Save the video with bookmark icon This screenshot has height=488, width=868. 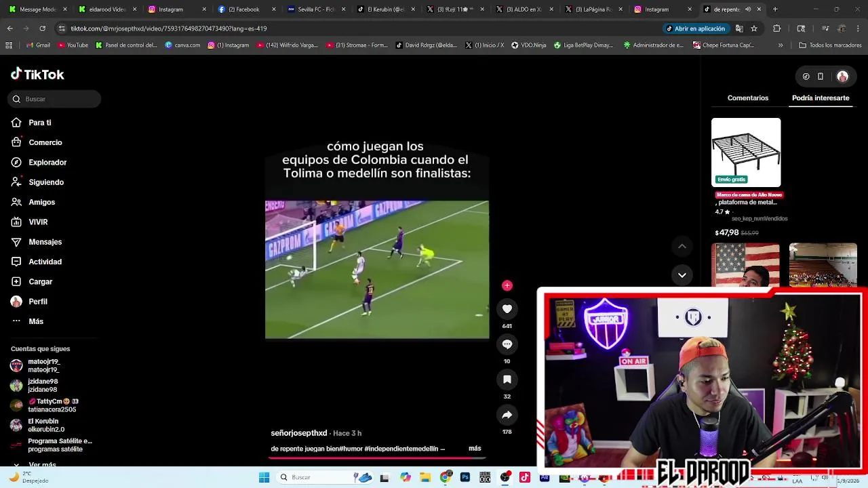click(x=507, y=380)
